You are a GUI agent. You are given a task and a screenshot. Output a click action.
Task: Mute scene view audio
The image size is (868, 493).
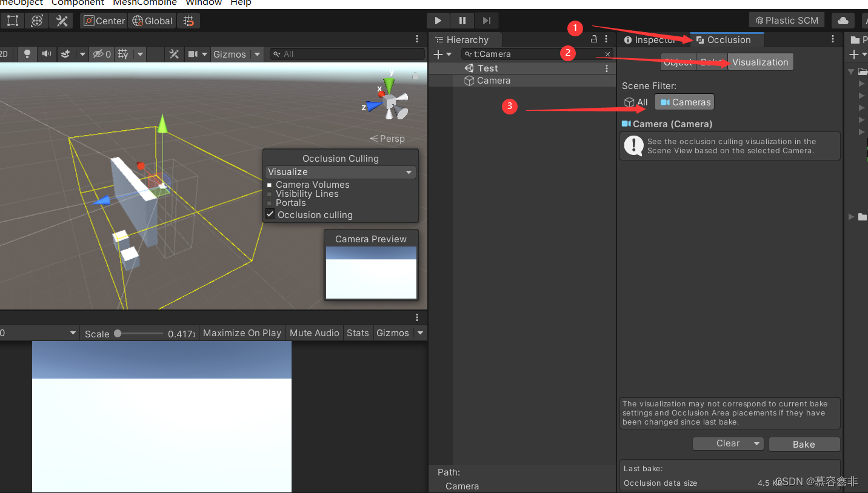tap(46, 54)
